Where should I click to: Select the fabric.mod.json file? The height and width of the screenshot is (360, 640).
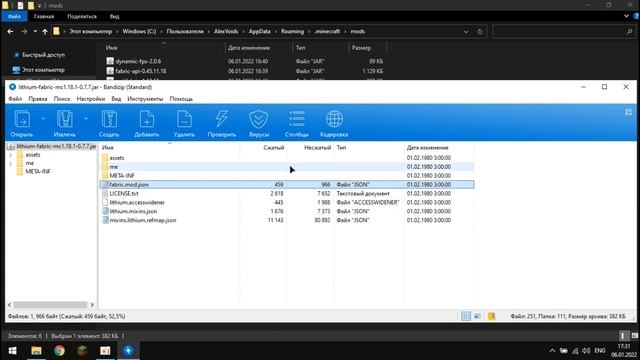click(287, 184)
